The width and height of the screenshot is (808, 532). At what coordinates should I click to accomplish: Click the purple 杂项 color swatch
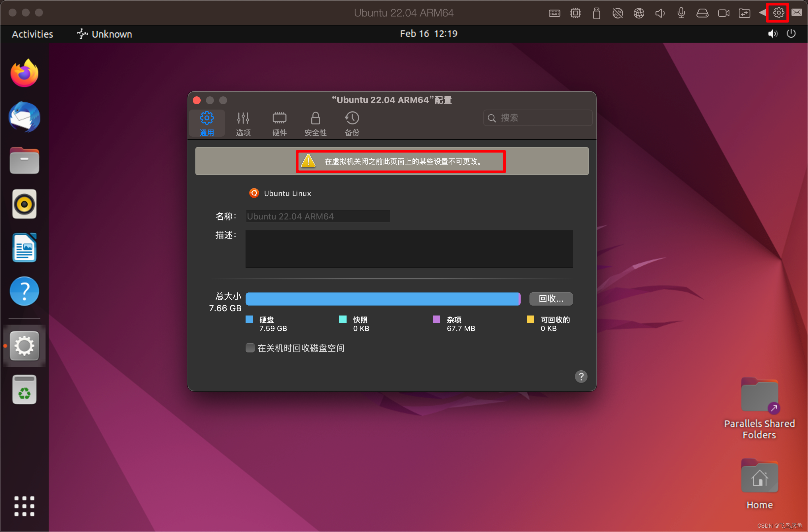click(437, 319)
